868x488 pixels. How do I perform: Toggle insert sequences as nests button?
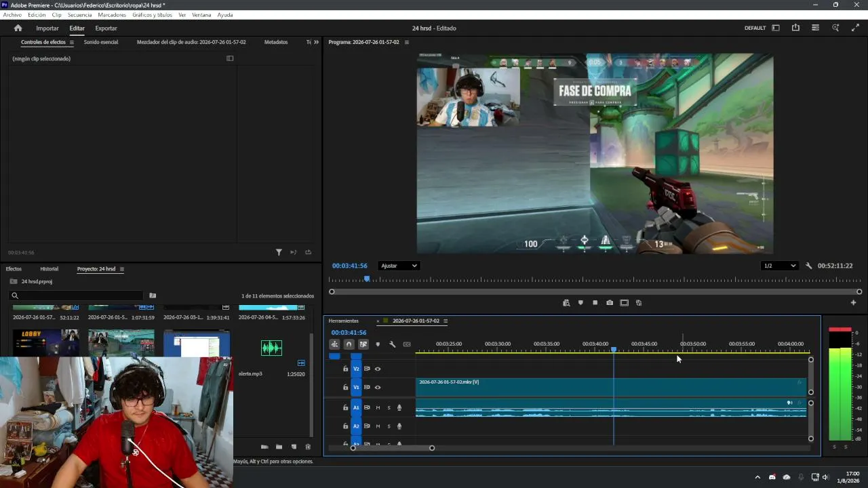[x=334, y=344]
